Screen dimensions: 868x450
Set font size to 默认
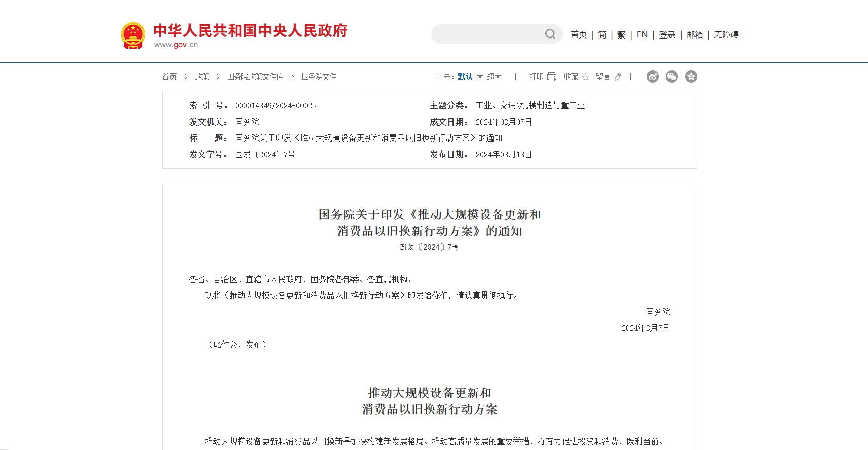click(465, 77)
